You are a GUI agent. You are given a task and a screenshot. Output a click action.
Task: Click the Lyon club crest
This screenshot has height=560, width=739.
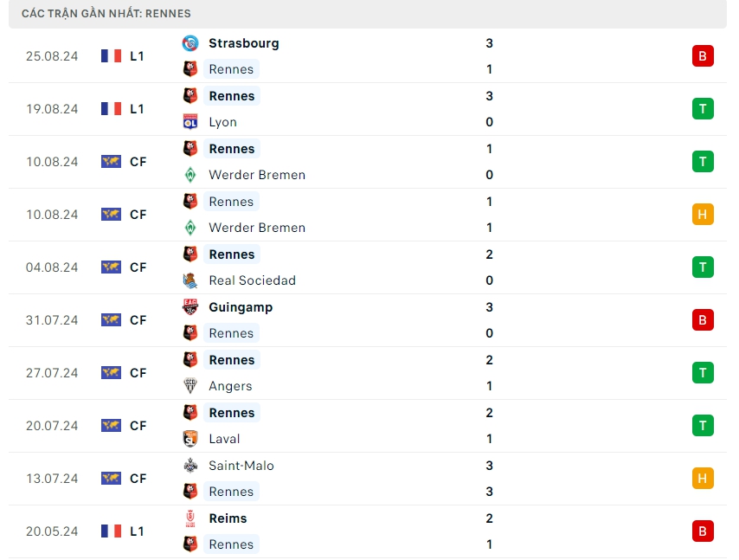click(x=190, y=122)
